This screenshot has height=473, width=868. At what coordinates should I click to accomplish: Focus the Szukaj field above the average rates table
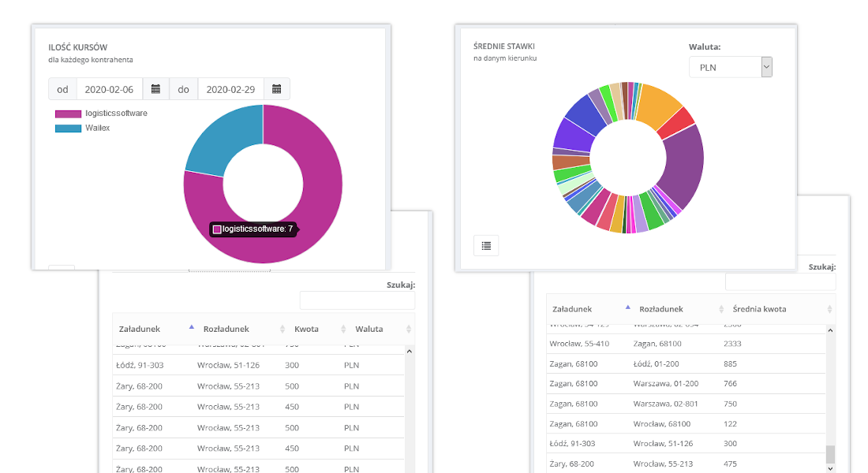(780, 281)
